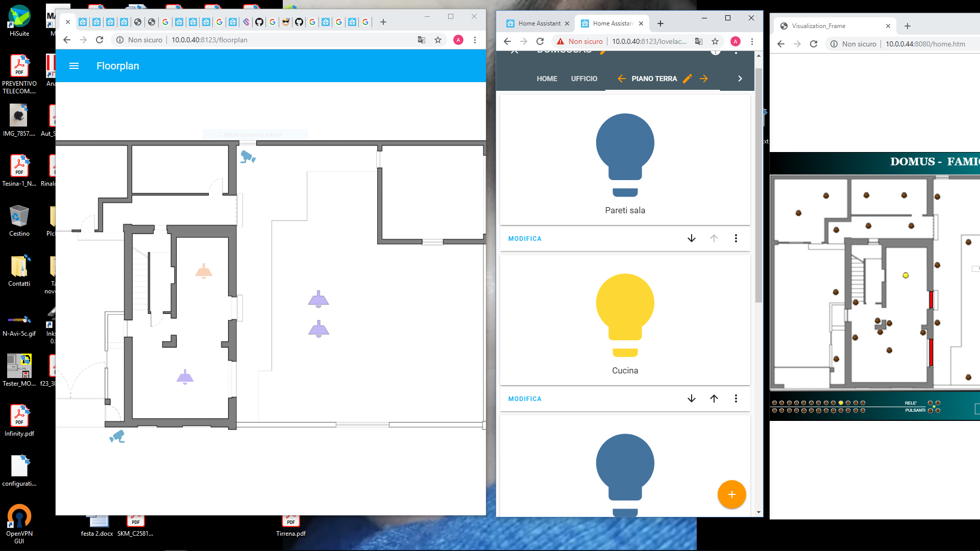Image resolution: width=980 pixels, height=551 pixels.
Task: Click the right chevron next to PIANO TERRA
Action: tap(740, 79)
